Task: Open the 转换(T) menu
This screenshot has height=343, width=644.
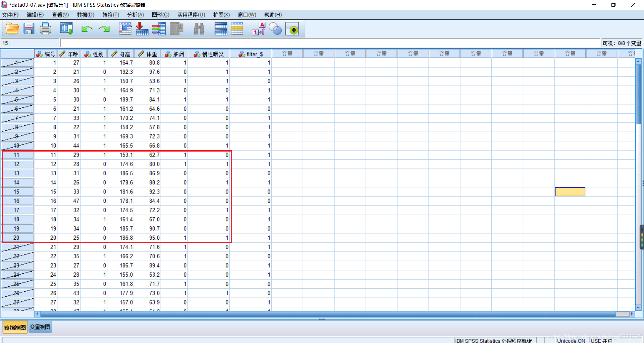Action: [x=111, y=15]
